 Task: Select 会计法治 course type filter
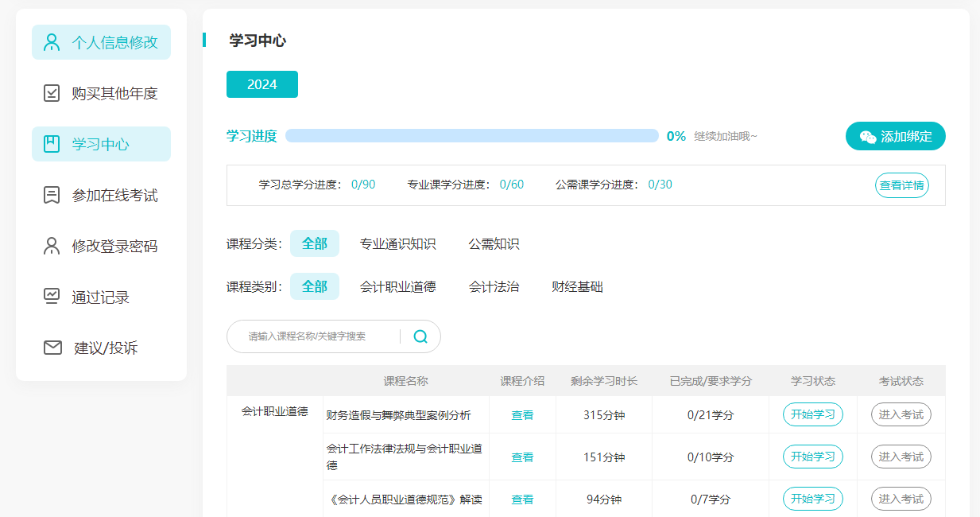click(x=494, y=286)
